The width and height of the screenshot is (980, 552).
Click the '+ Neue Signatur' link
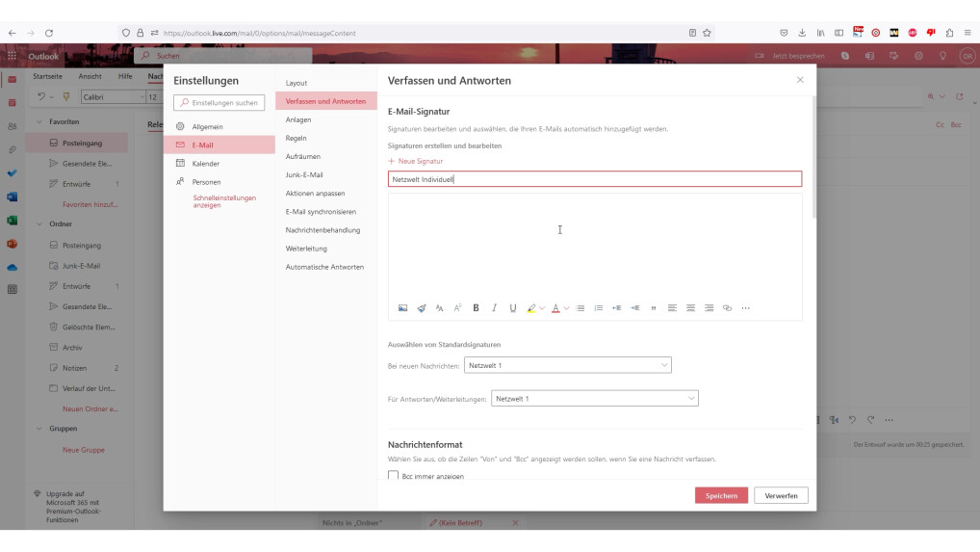416,161
